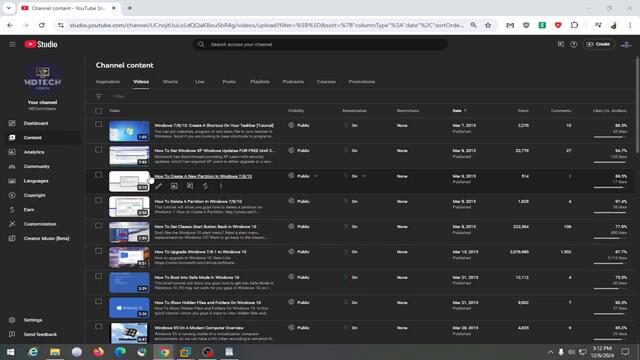Screen dimensions: 640x360
Task: Reload the page in Chrome
Action: tap(42, 25)
